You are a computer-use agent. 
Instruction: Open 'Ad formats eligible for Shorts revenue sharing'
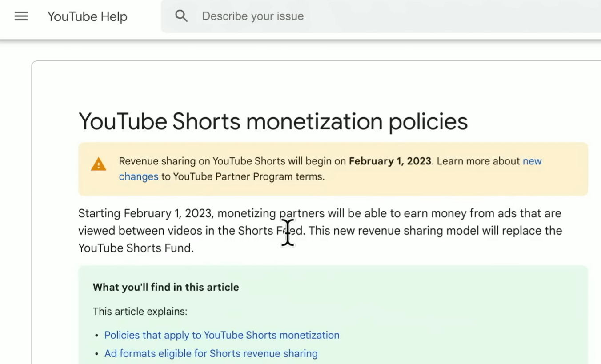[211, 353]
